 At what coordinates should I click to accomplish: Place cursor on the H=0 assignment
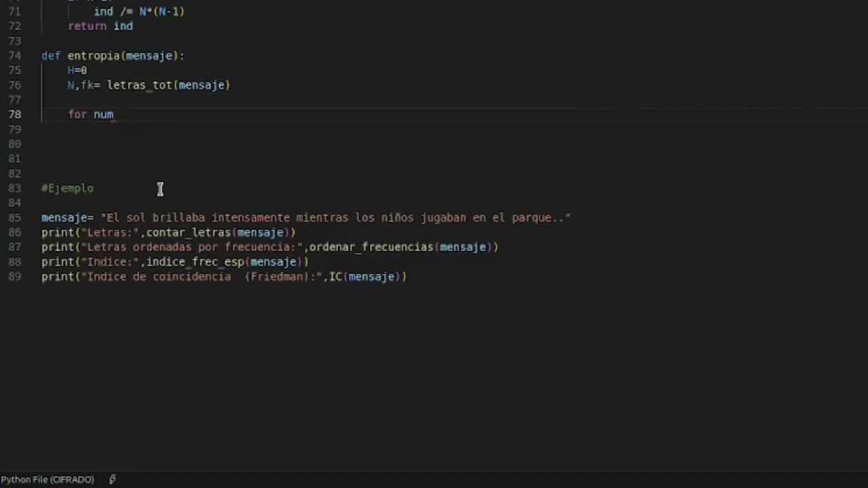[77, 70]
